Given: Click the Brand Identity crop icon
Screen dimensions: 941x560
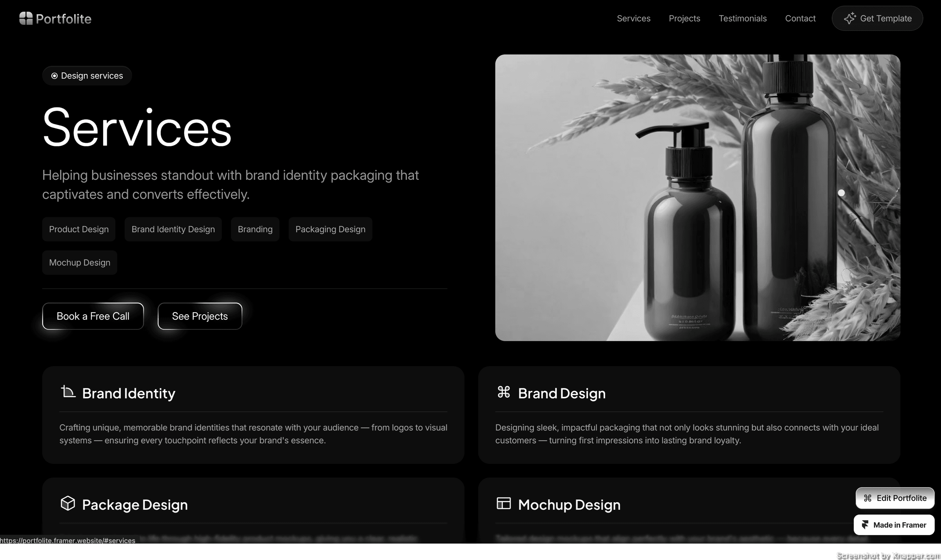Looking at the screenshot, I should tap(68, 392).
